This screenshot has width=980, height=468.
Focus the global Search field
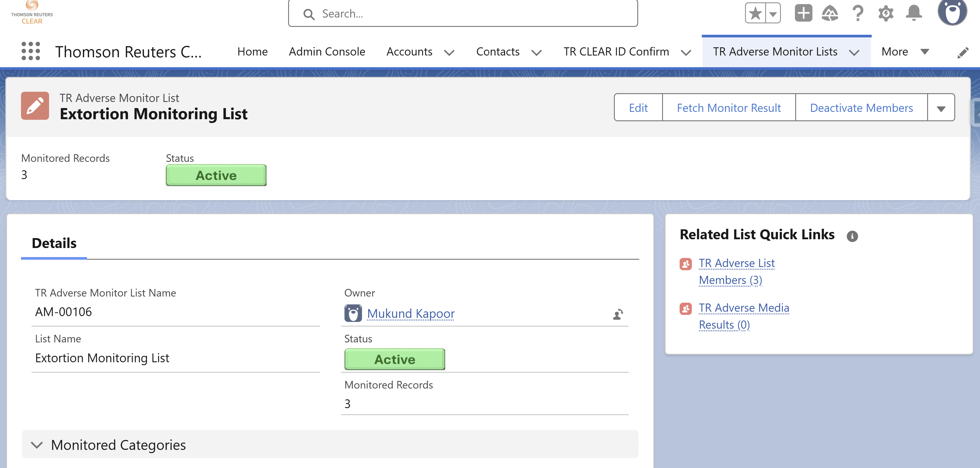(x=463, y=13)
